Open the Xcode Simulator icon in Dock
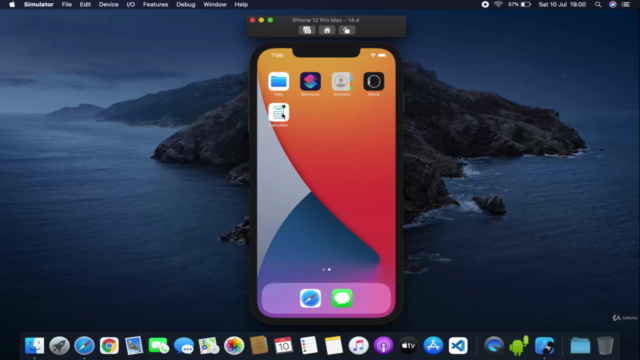This screenshot has width=640, height=360. click(544, 346)
